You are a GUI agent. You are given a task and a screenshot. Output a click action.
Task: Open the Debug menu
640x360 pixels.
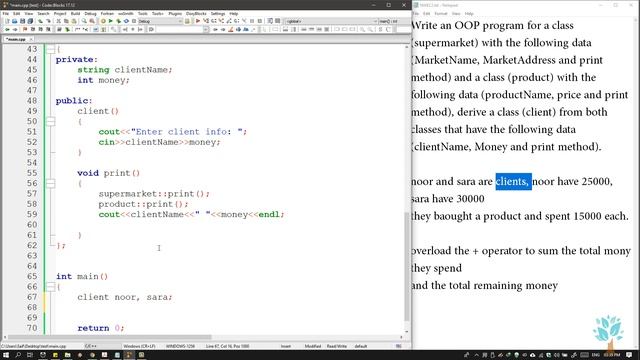coord(90,13)
